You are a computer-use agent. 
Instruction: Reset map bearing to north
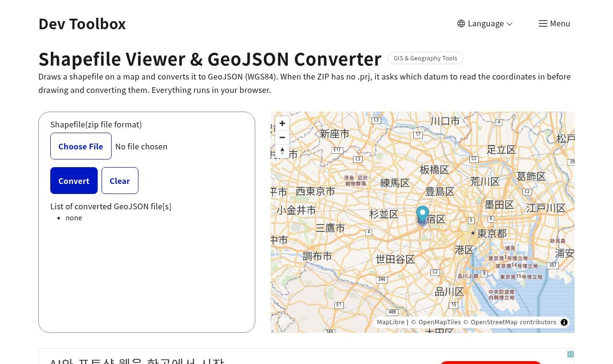click(x=282, y=151)
